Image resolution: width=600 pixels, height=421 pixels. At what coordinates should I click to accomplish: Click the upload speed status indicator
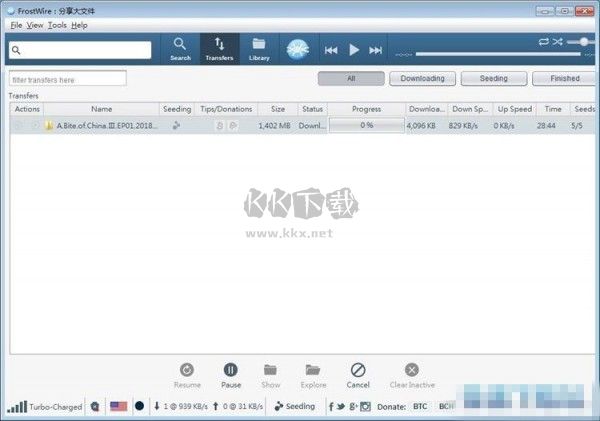pyautogui.click(x=238, y=406)
